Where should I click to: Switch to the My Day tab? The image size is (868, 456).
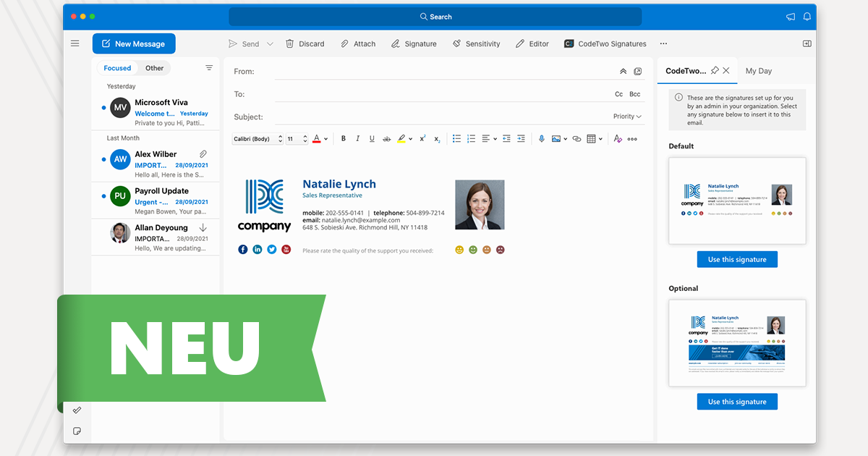pyautogui.click(x=759, y=71)
